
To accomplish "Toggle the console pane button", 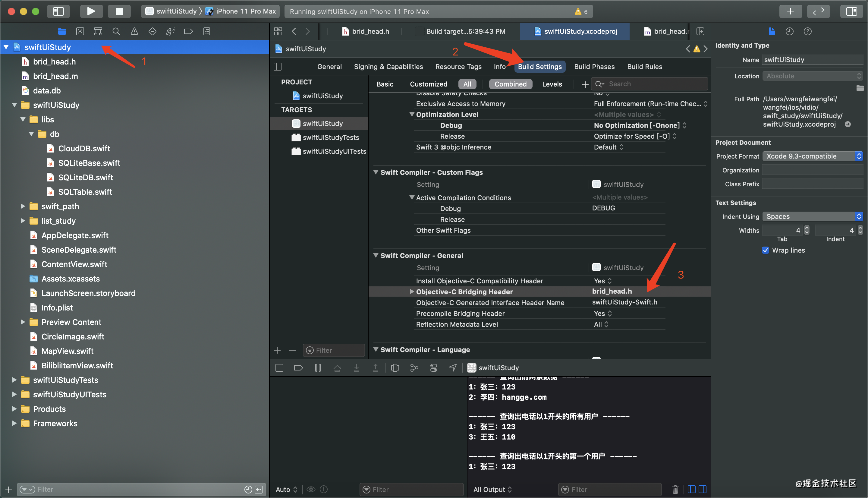I will point(703,490).
